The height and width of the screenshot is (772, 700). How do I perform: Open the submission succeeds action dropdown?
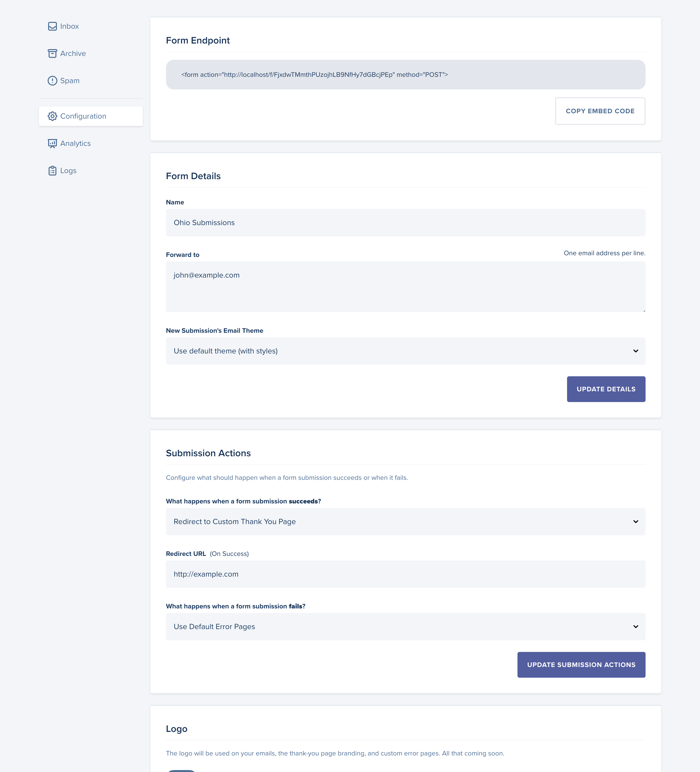click(x=405, y=521)
